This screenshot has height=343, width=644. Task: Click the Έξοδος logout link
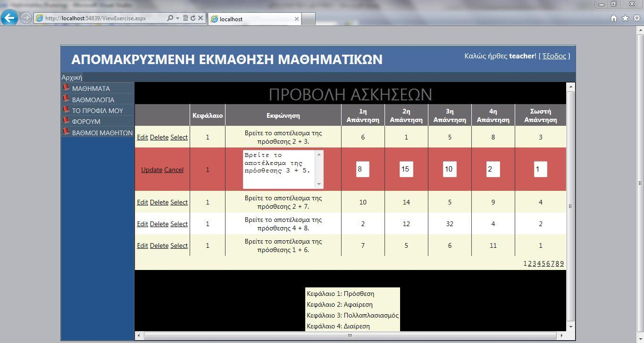pyautogui.click(x=554, y=56)
